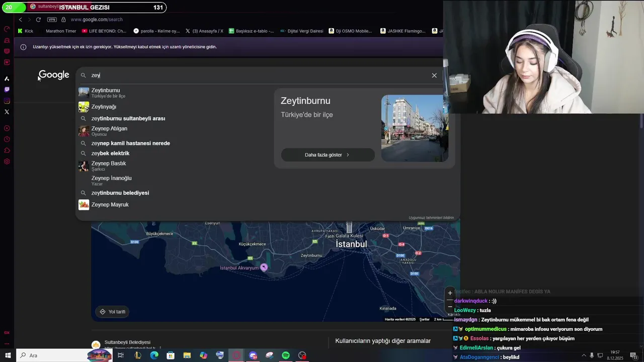Click 'Uygunsuz tahminleri bildirin' link
The width and height of the screenshot is (644, 362).
(x=431, y=218)
